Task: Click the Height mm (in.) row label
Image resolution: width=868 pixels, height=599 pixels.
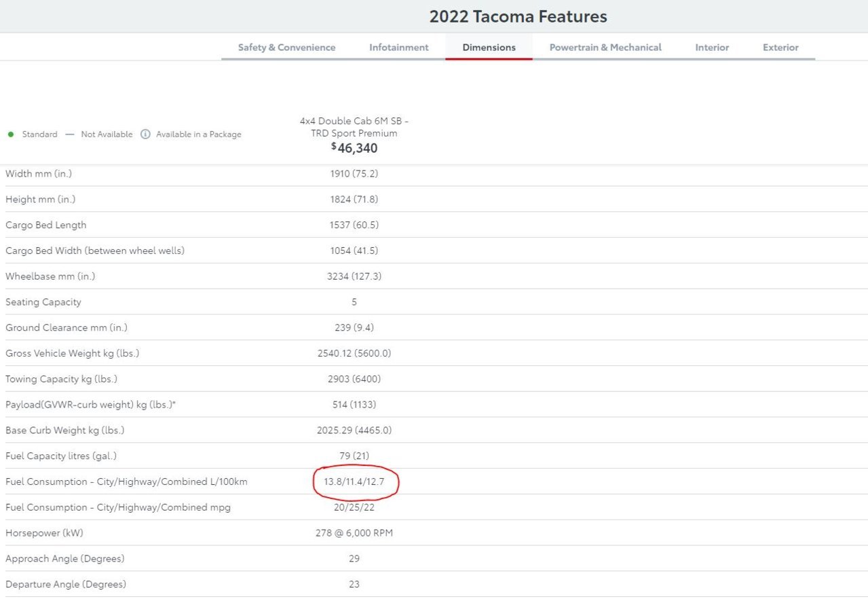Action: (x=41, y=200)
